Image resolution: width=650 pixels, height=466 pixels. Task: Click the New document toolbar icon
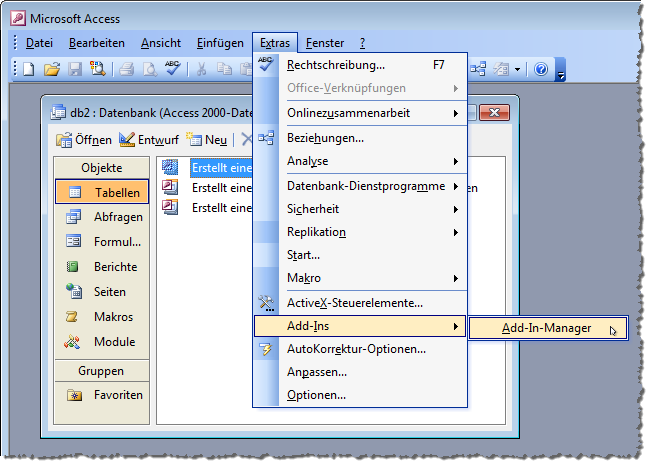pyautogui.click(x=29, y=69)
